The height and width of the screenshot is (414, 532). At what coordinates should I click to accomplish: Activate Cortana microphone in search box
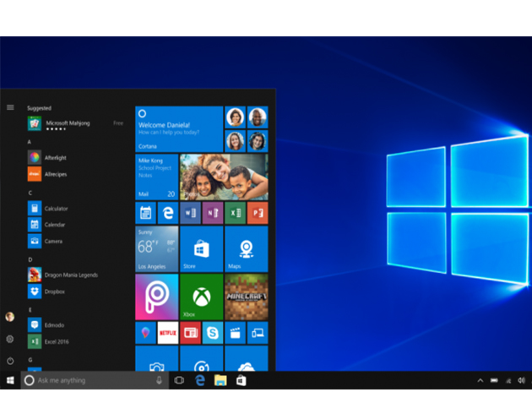coord(159,380)
